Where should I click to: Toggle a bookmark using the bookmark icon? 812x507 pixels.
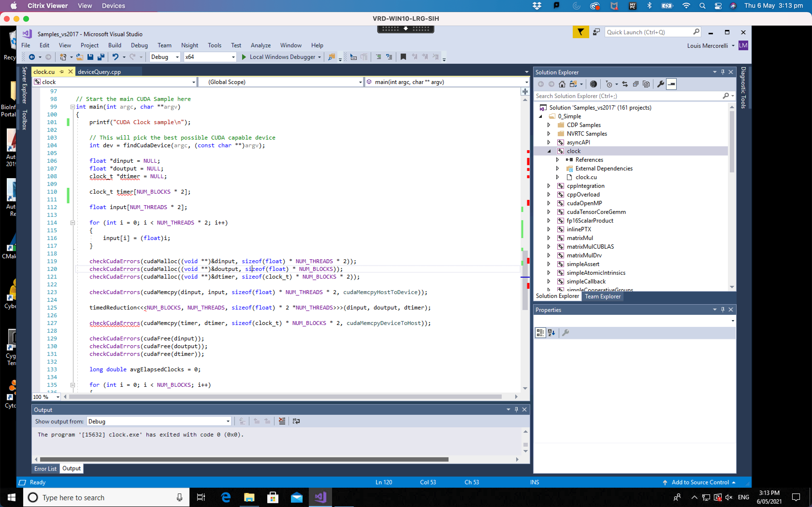click(403, 57)
